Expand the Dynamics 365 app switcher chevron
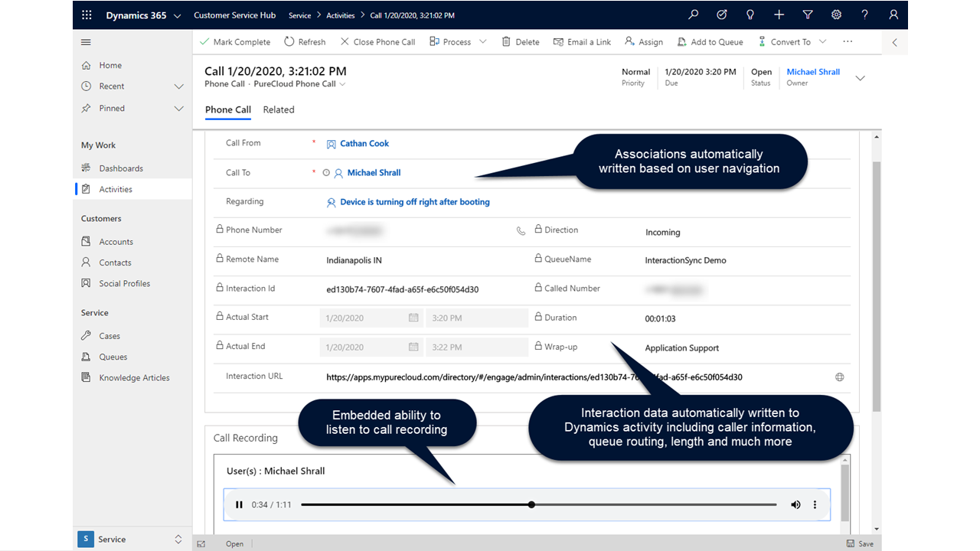 (x=178, y=15)
